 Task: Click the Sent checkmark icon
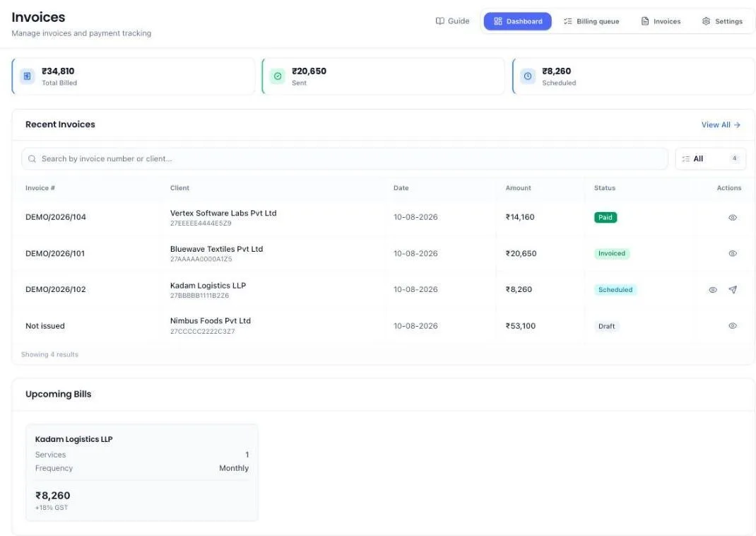point(278,76)
